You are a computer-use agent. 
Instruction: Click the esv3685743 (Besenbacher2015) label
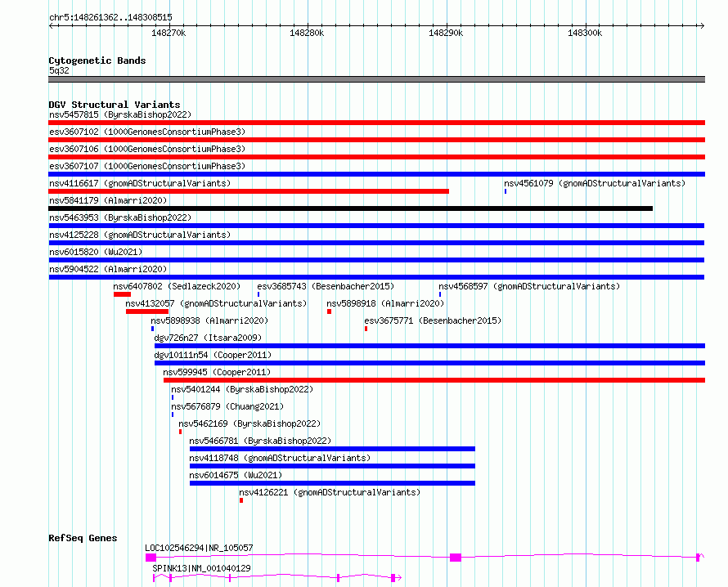pos(326,286)
